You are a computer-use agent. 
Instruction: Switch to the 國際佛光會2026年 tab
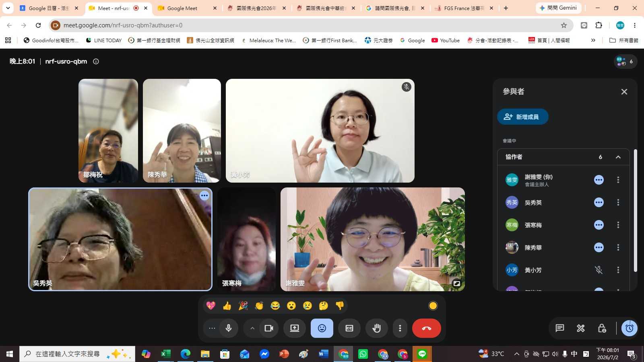[257, 8]
